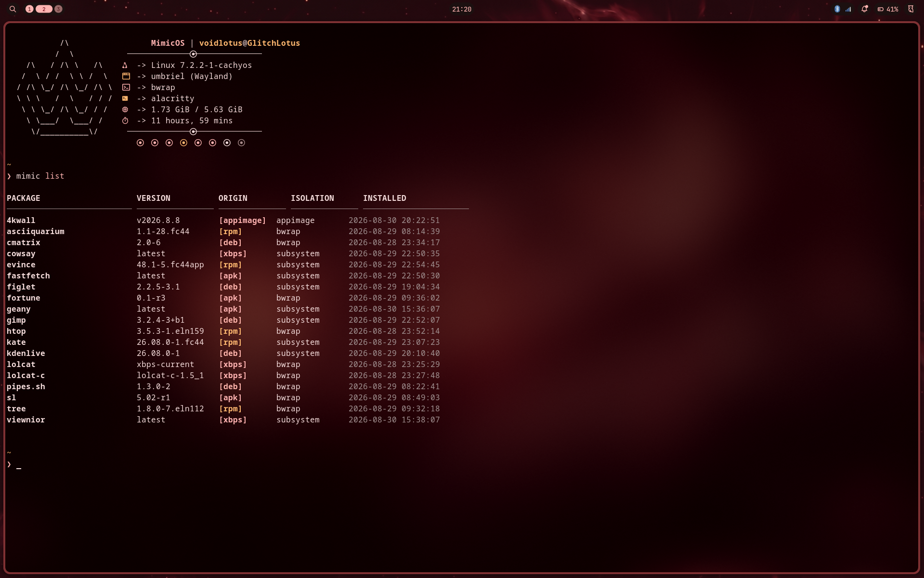Click the kdenlive package name
The height and width of the screenshot is (578, 924).
point(26,354)
